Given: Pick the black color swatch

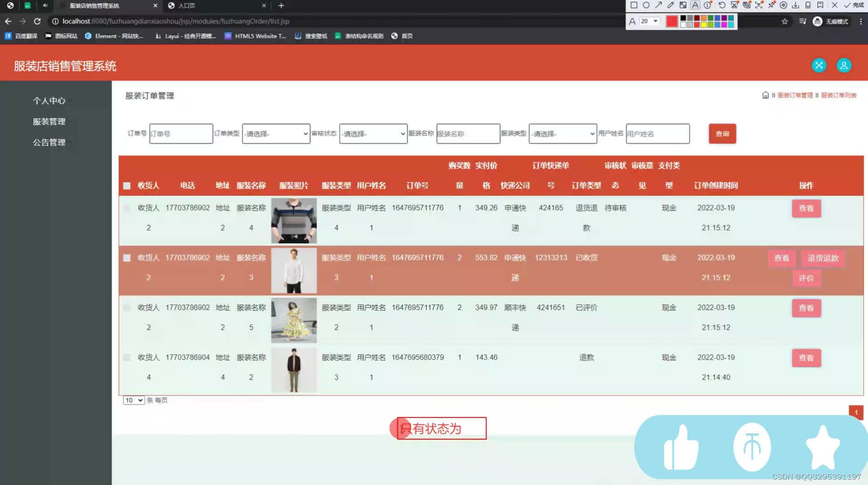Looking at the screenshot, I should click(683, 18).
